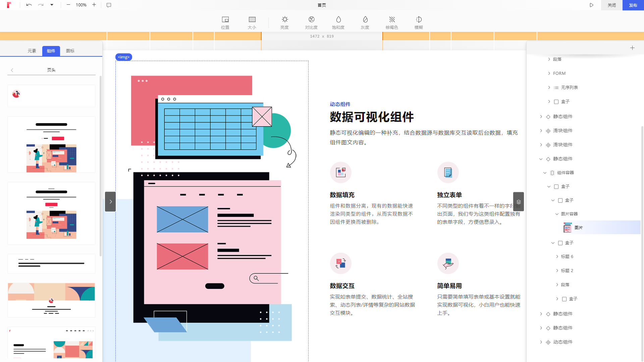Click the 数据填充 title text
644x362 pixels.
click(x=342, y=195)
